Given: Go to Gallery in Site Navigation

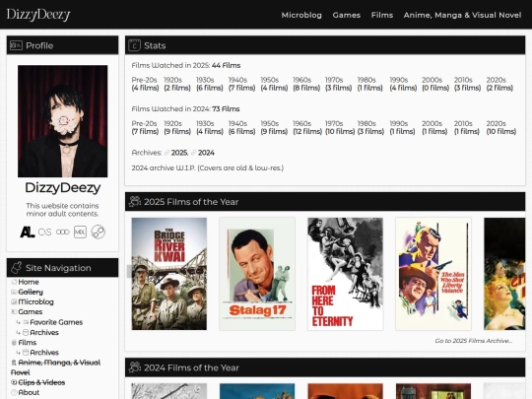Looking at the screenshot, I should pos(31,292).
